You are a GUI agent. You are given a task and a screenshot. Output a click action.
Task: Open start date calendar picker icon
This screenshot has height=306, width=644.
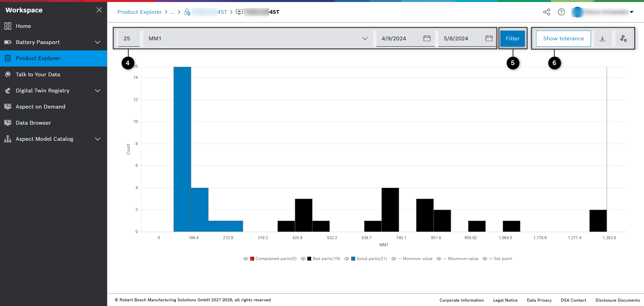coord(427,38)
